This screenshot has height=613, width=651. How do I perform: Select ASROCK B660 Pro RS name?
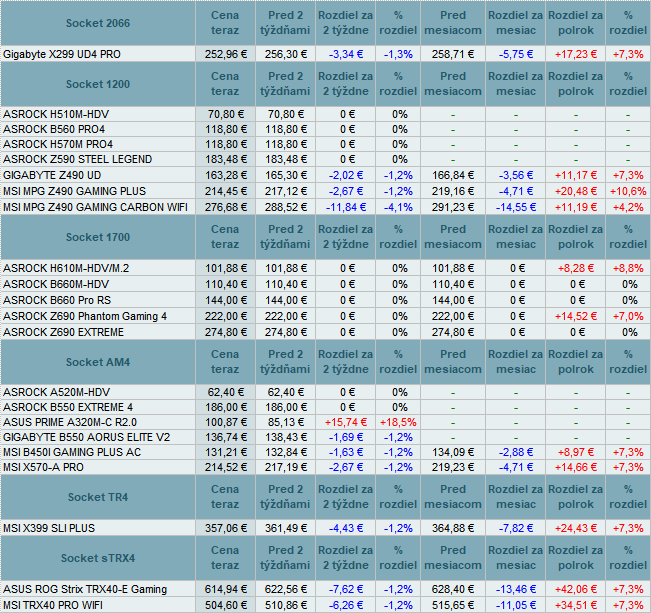pos(57,300)
